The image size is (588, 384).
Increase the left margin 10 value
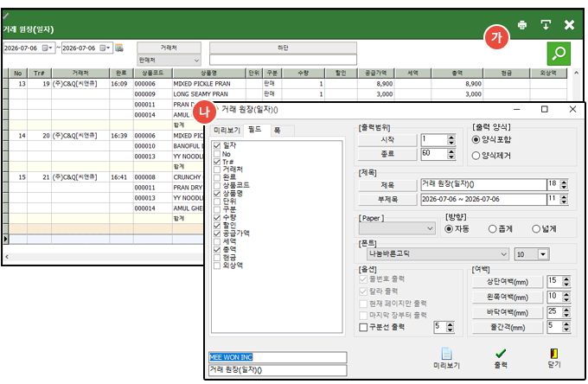click(566, 294)
